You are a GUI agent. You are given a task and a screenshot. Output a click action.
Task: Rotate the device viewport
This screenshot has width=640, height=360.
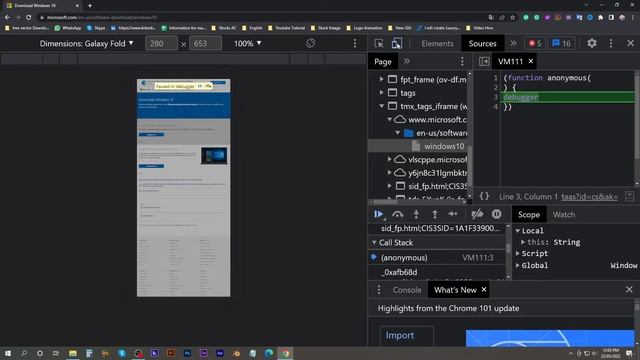pyautogui.click(x=310, y=43)
